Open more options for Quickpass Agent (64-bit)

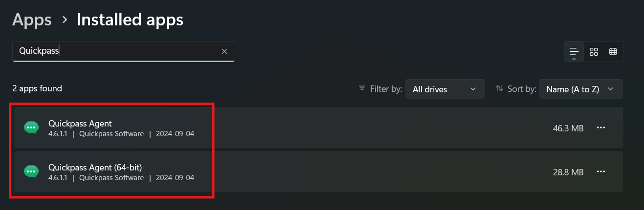601,172
